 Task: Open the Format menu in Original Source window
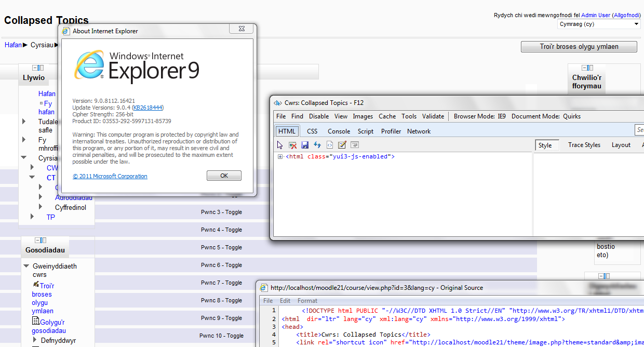coord(307,301)
